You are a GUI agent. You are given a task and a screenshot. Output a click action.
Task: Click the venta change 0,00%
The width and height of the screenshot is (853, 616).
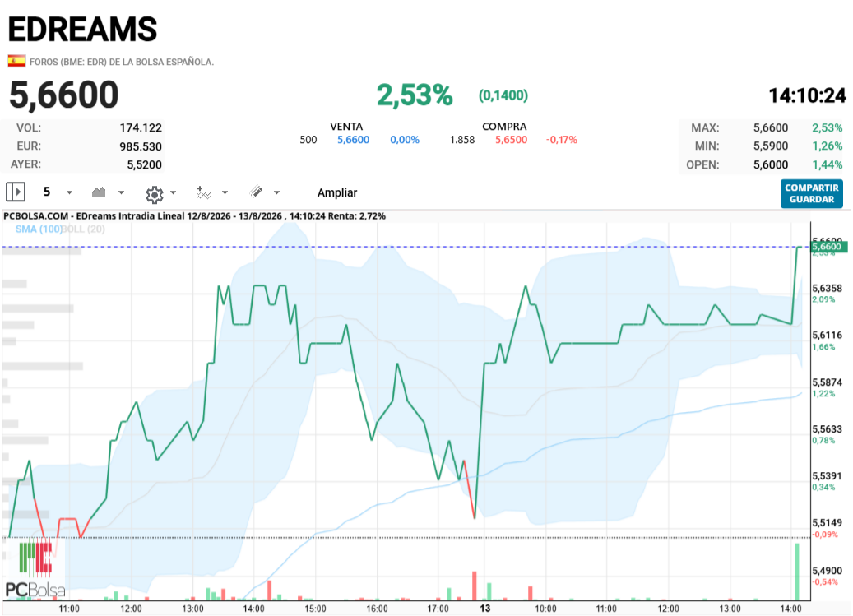405,140
